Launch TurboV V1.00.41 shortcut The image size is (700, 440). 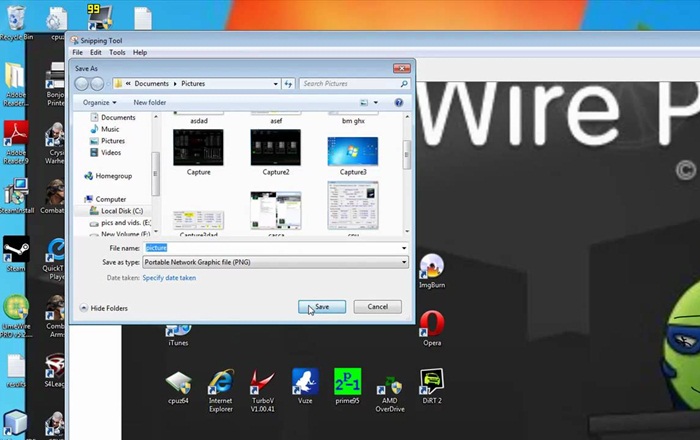262,391
